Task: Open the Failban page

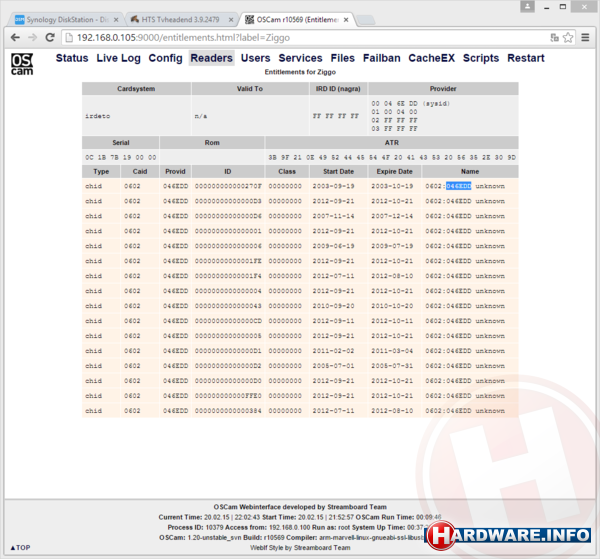Action: (x=382, y=58)
